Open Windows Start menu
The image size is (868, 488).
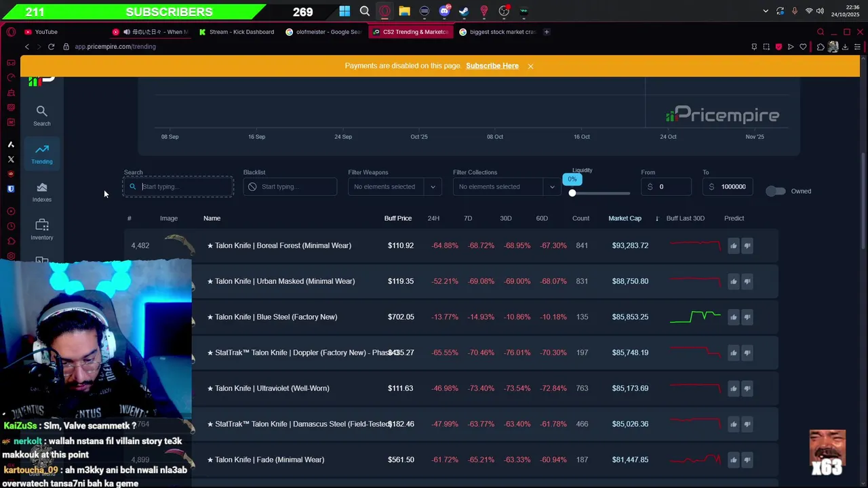(344, 11)
